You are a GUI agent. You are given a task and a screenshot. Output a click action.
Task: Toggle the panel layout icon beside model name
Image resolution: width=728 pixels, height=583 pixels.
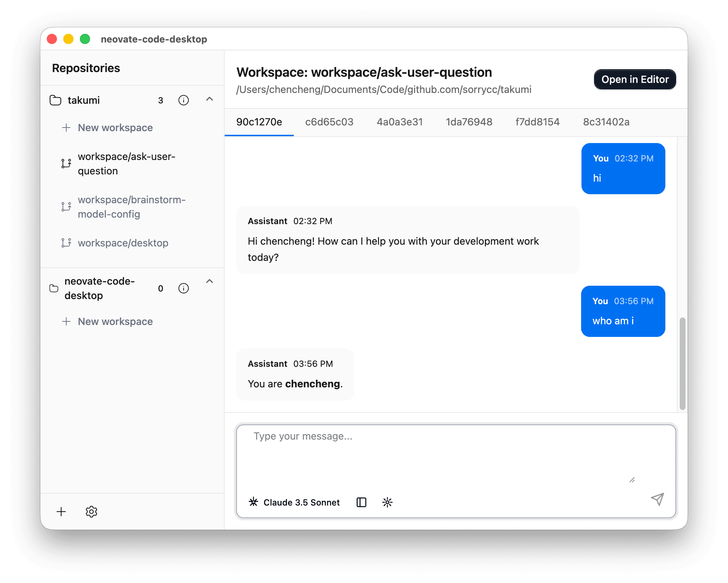361,502
